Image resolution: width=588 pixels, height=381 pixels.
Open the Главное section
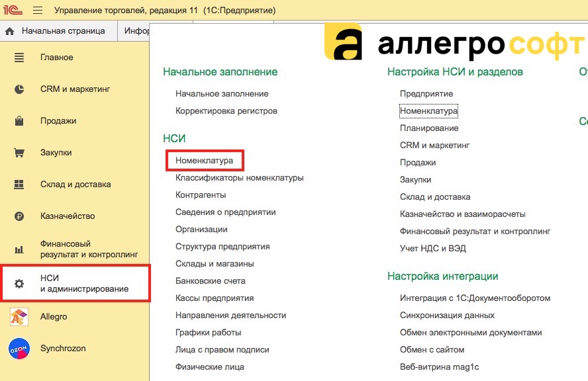click(57, 58)
